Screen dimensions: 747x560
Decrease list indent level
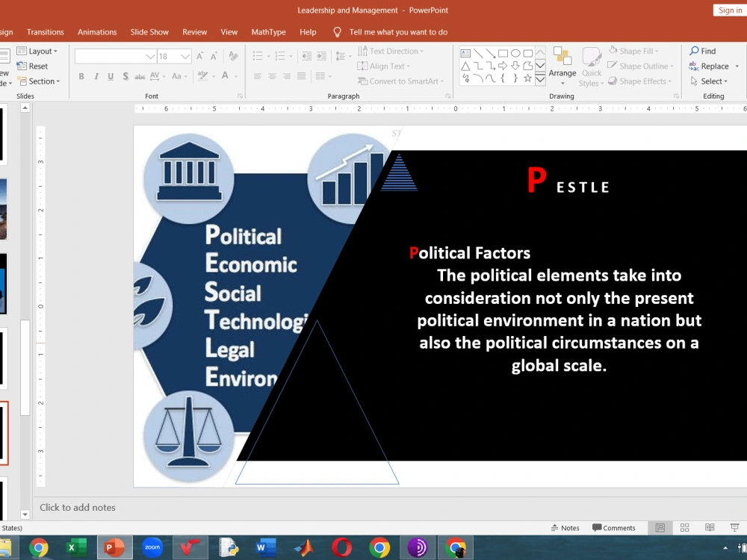307,56
